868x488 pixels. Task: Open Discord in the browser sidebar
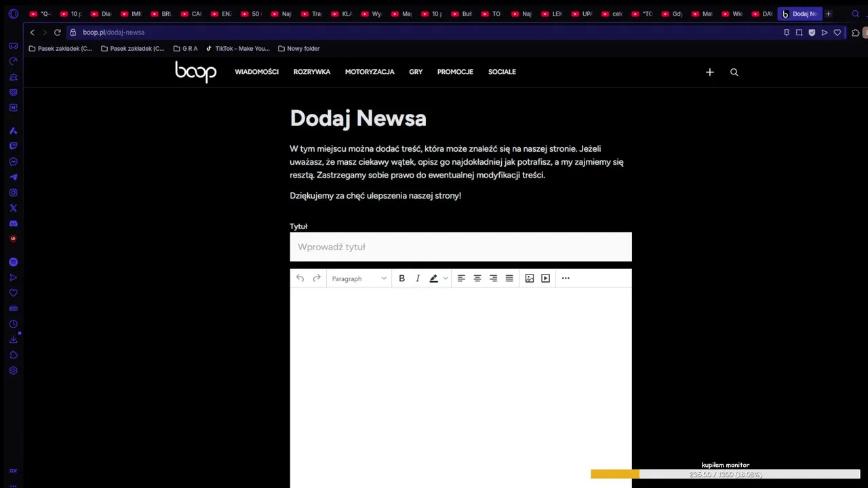[13, 224]
